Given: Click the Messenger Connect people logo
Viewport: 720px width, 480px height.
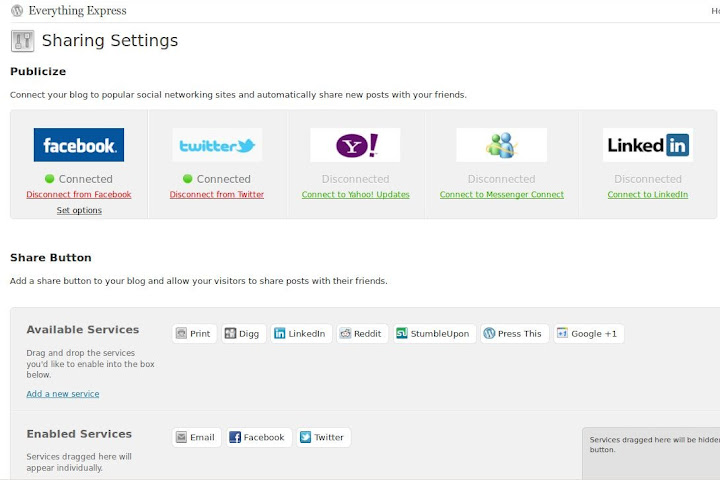Looking at the screenshot, I should coord(501,145).
